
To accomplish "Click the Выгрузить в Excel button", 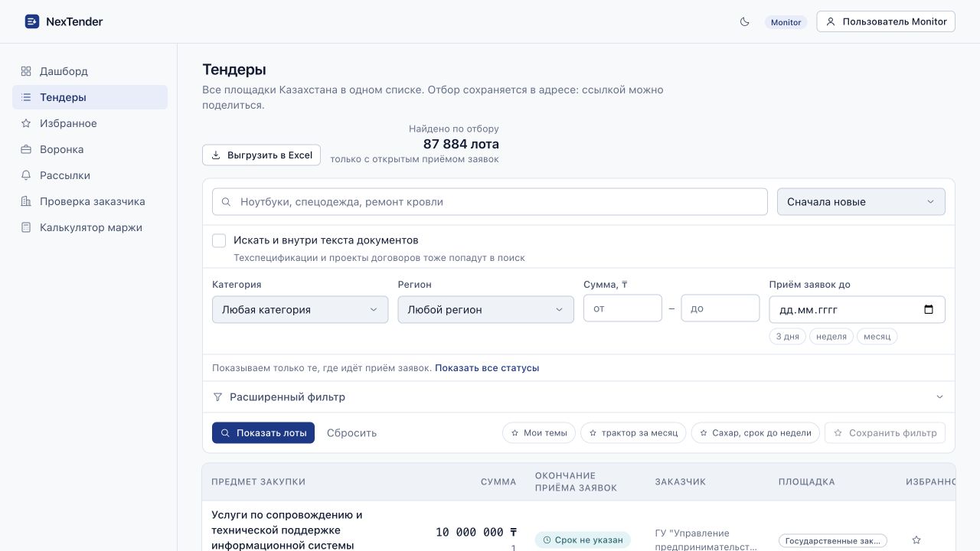I will [x=261, y=155].
